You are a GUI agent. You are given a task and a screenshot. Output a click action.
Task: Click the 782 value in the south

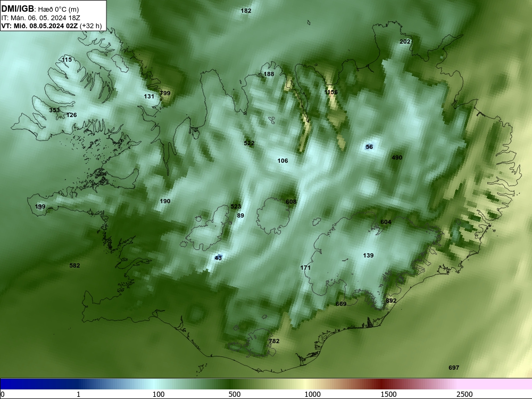[274, 342]
